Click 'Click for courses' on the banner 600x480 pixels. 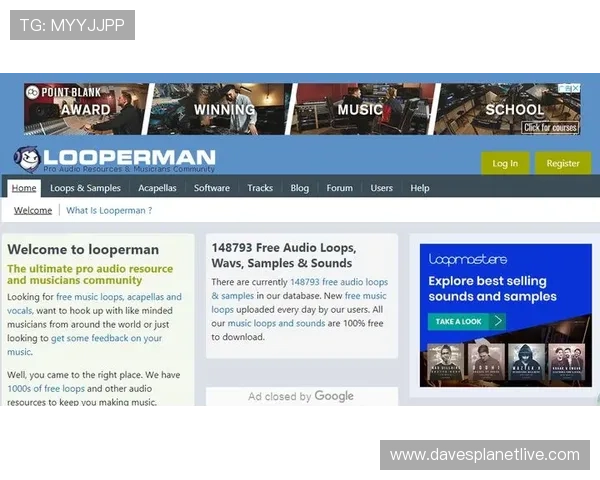click(550, 128)
